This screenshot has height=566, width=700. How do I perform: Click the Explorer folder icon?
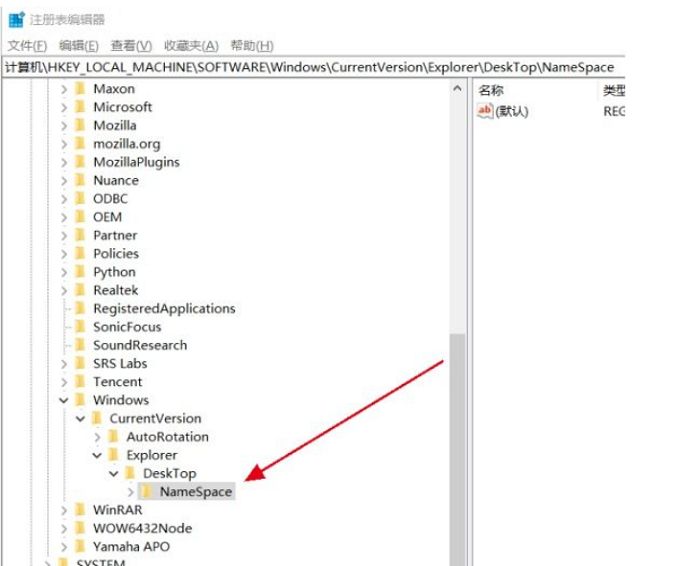[113, 454]
